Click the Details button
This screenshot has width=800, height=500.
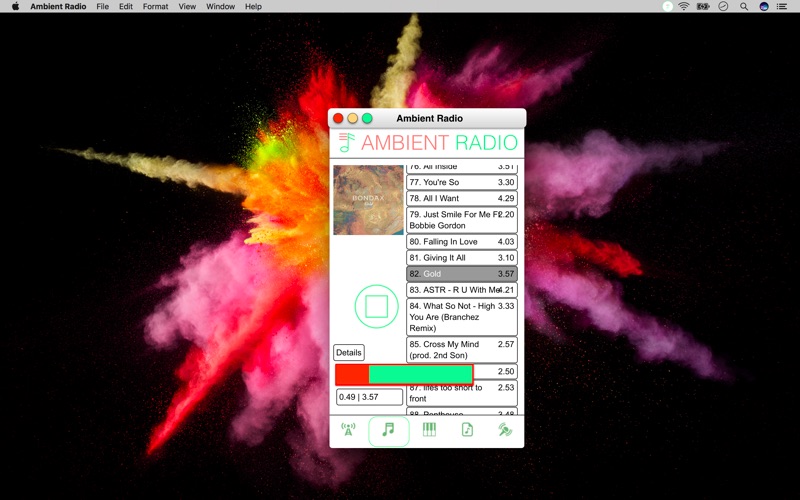coord(349,353)
